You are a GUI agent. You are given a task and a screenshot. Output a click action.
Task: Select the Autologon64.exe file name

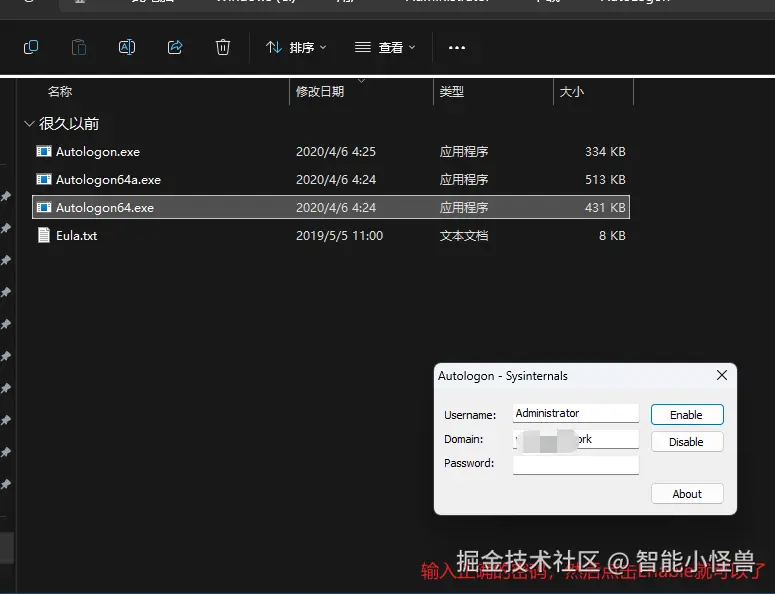pyautogui.click(x=105, y=208)
